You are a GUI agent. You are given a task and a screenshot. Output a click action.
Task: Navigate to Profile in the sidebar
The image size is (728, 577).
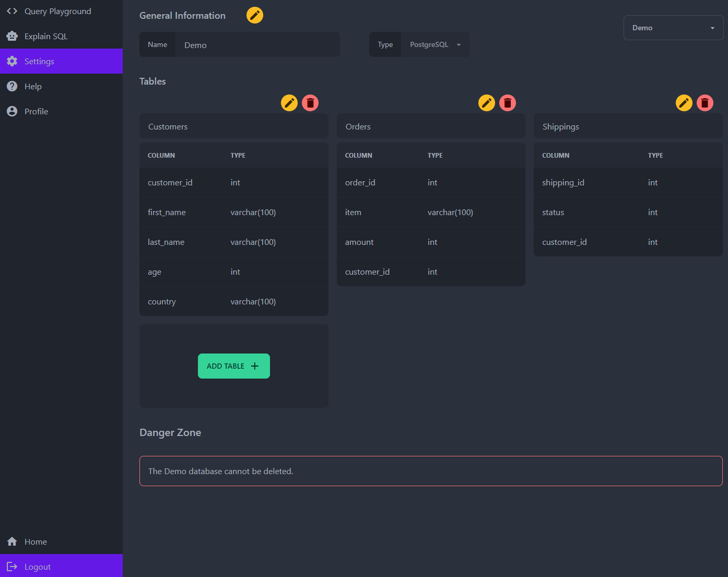tap(36, 111)
